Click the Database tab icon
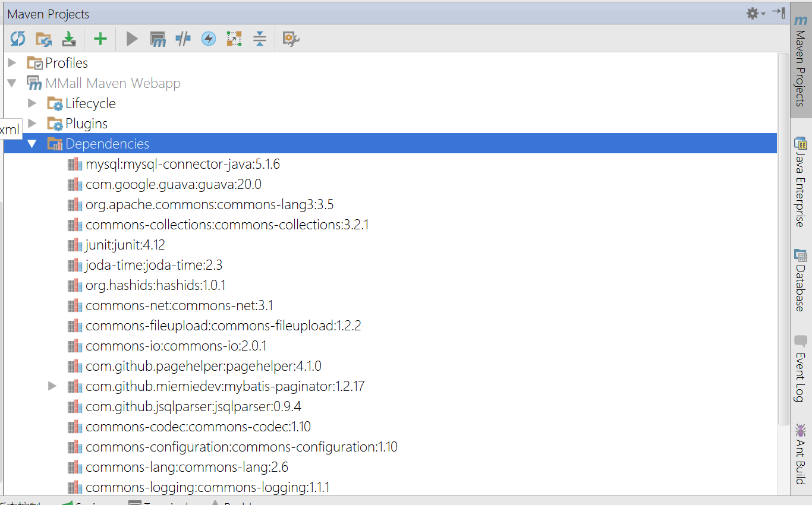 point(801,255)
